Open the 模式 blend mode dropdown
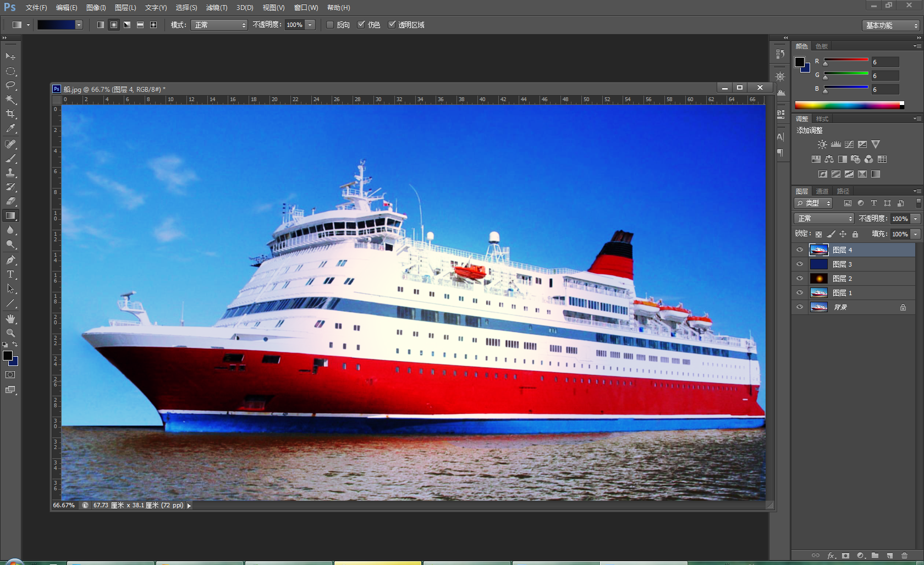Viewport: 924px width, 565px height. (x=219, y=25)
